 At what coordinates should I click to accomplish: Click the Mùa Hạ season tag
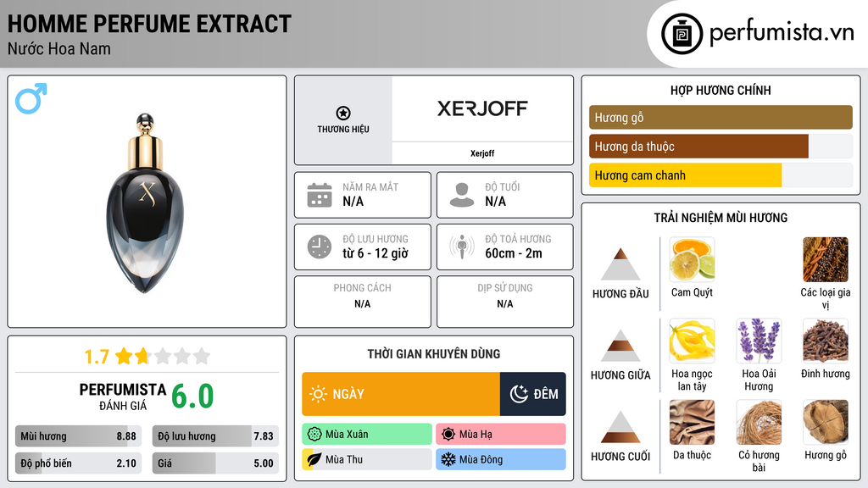pos(501,435)
